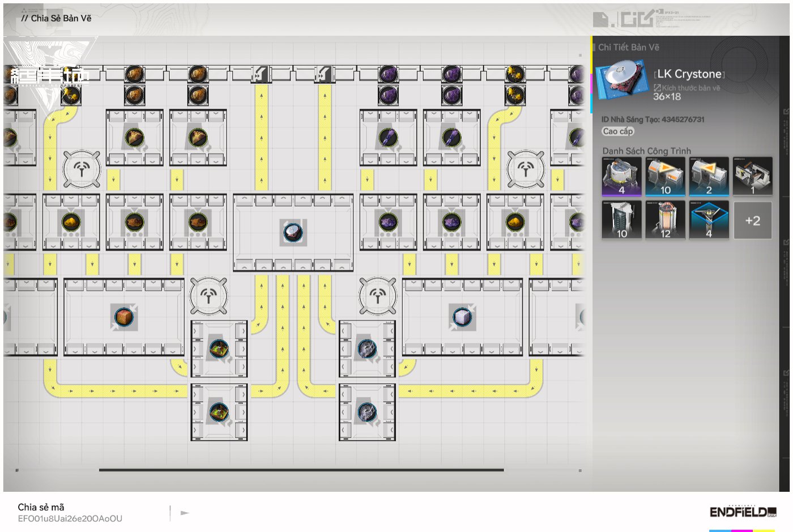Viewport: 793px width, 532px height.
Task: Click the dark tower building tile with count 10
Action: pyautogui.click(x=621, y=220)
